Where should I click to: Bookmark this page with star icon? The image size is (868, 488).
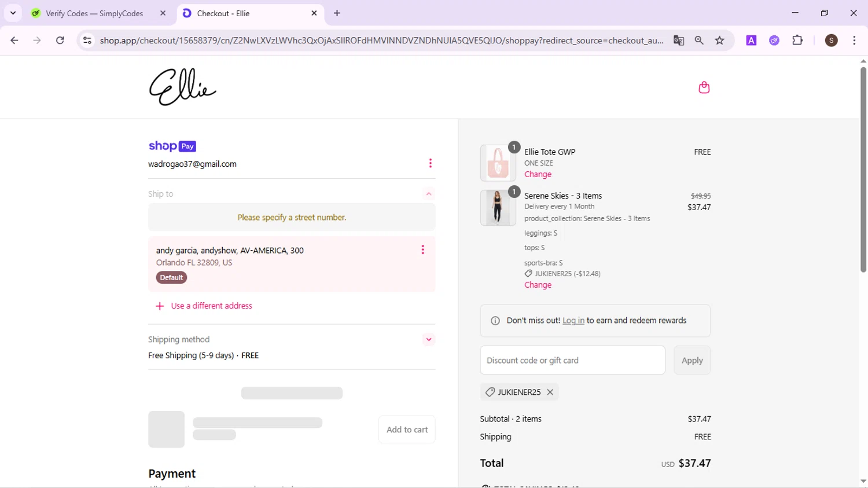[x=720, y=41]
